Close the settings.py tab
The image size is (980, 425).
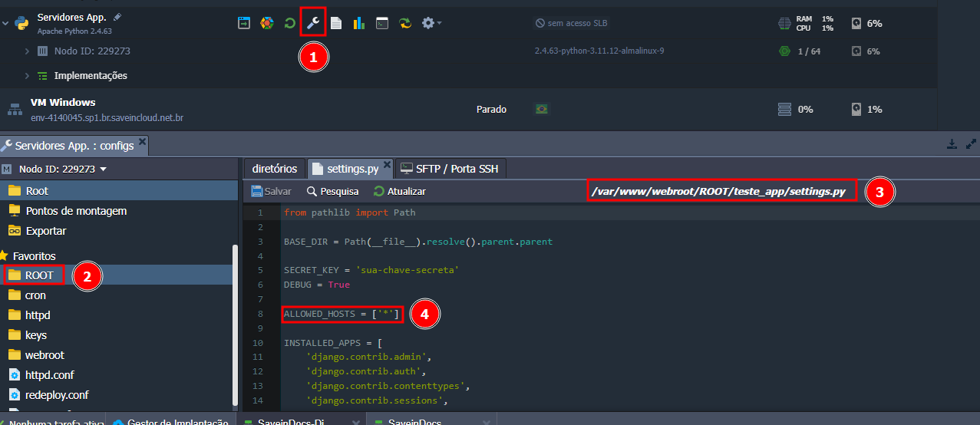[x=388, y=164]
